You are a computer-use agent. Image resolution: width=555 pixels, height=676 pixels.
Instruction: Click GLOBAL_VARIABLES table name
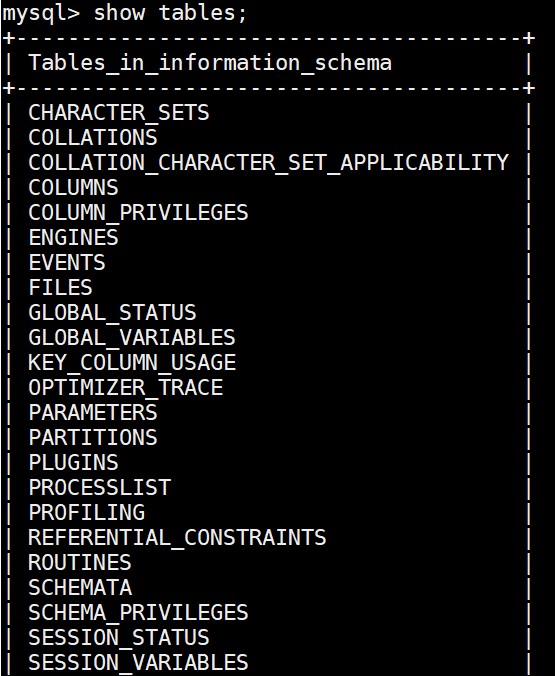pyautogui.click(x=132, y=338)
